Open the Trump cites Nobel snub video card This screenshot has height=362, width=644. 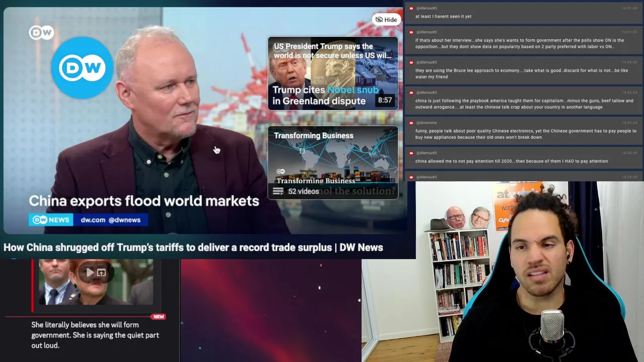[x=333, y=73]
